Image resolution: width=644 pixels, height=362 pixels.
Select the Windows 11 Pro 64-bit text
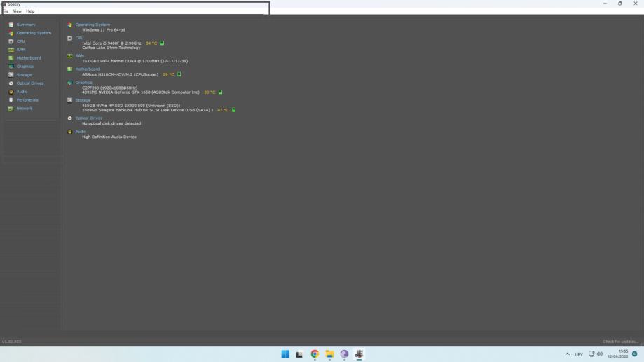point(104,30)
